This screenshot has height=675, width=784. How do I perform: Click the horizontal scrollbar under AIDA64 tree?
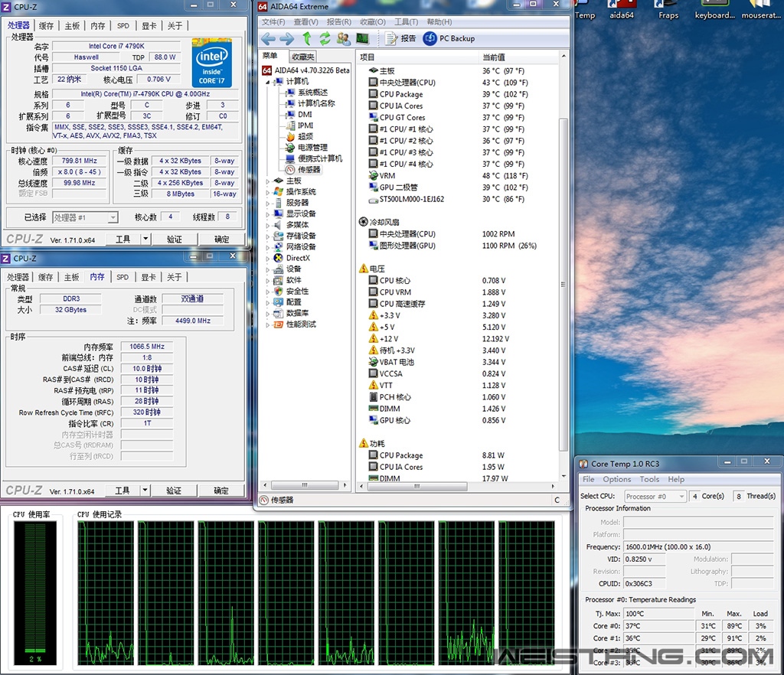(x=304, y=485)
